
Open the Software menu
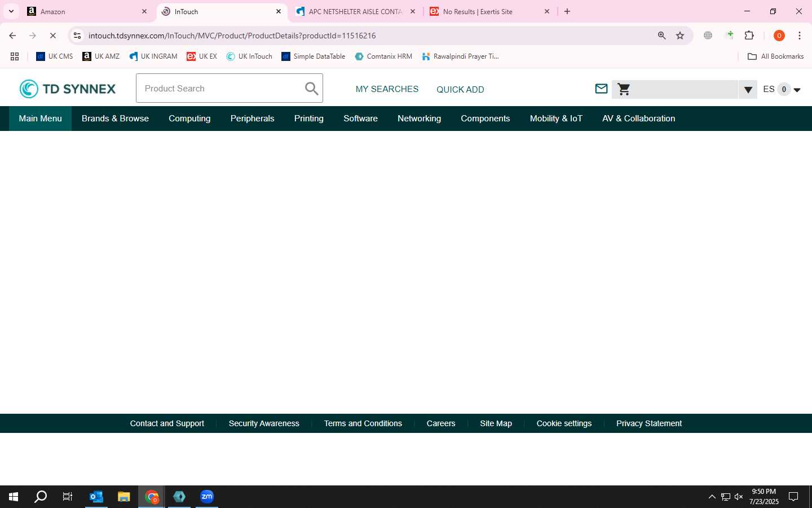(x=360, y=119)
